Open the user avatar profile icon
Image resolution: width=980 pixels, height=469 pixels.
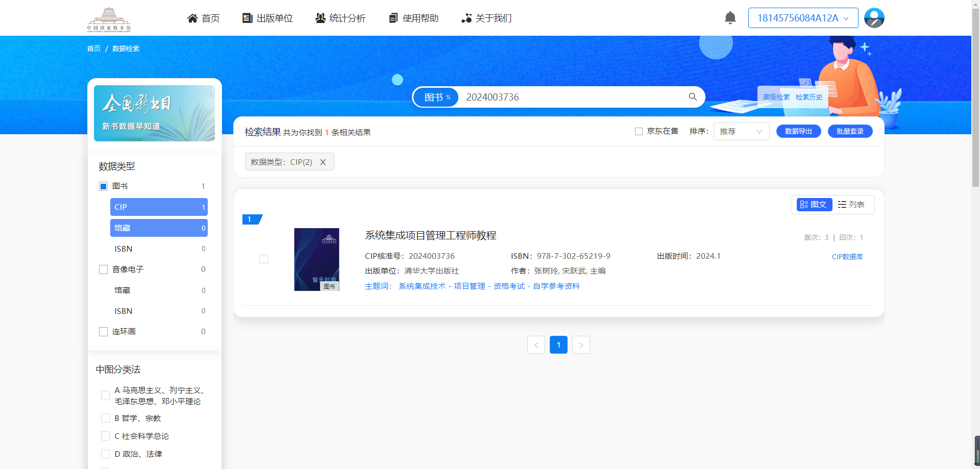pos(874,18)
